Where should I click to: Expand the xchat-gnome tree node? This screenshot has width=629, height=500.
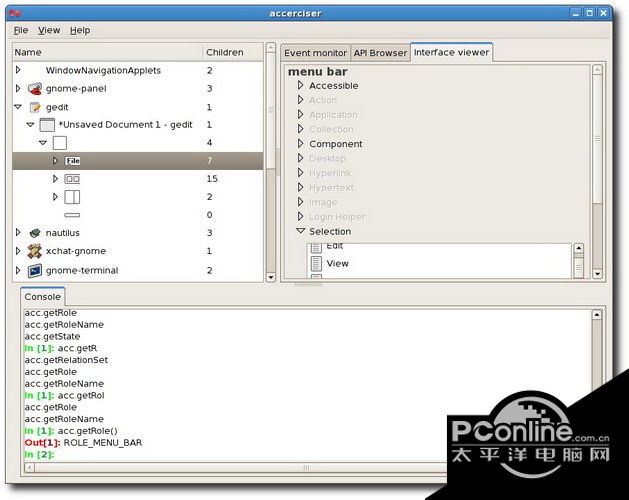18,251
